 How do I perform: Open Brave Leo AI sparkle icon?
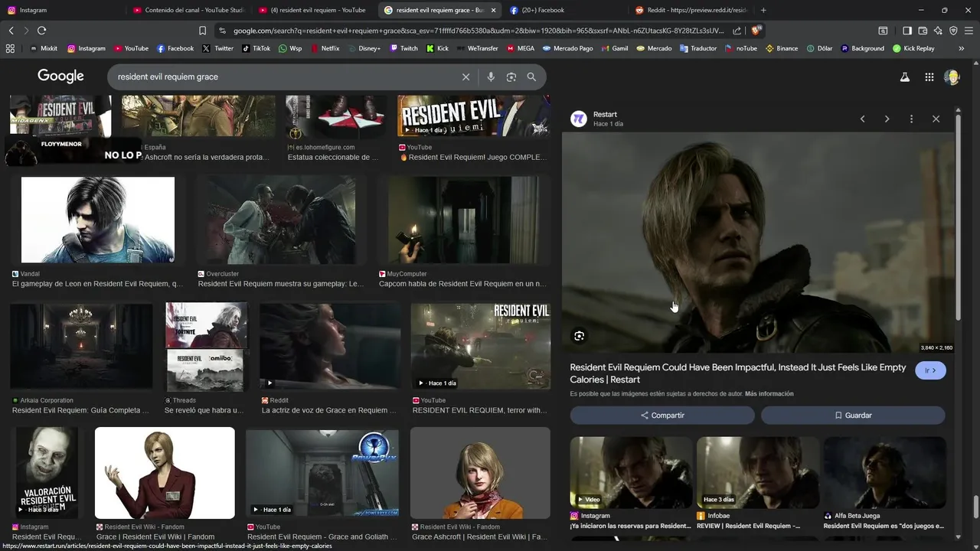(x=938, y=31)
